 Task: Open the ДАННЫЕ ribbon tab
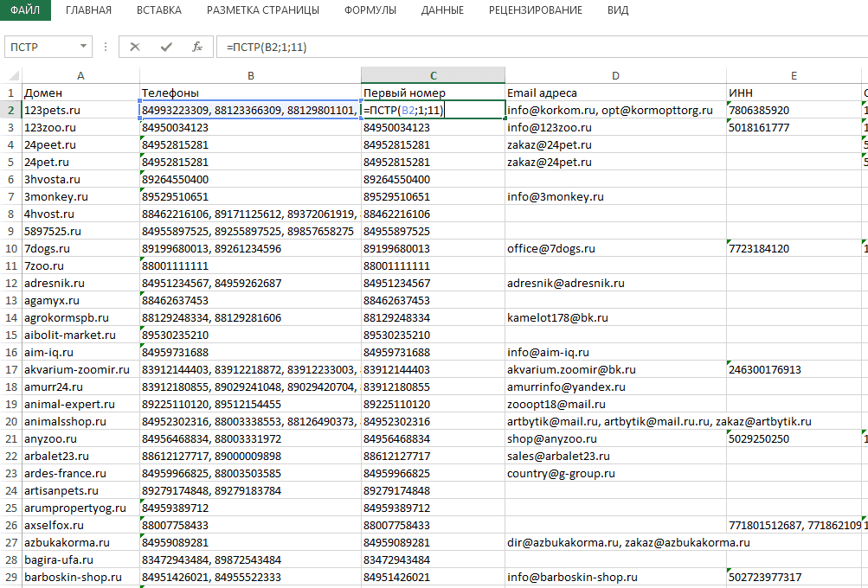point(442,10)
